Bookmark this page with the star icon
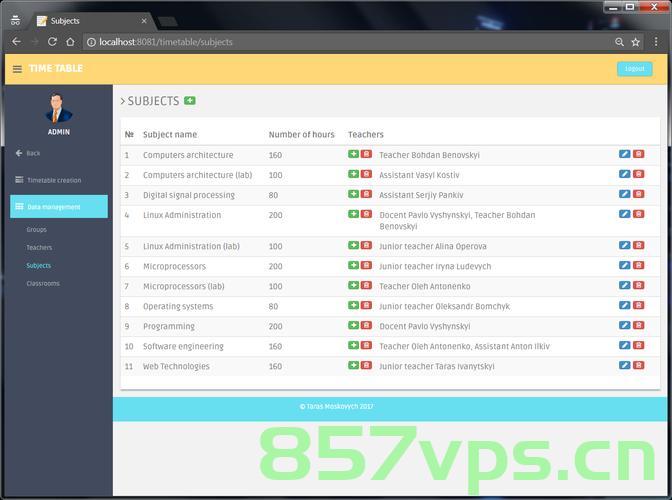 pyautogui.click(x=636, y=42)
